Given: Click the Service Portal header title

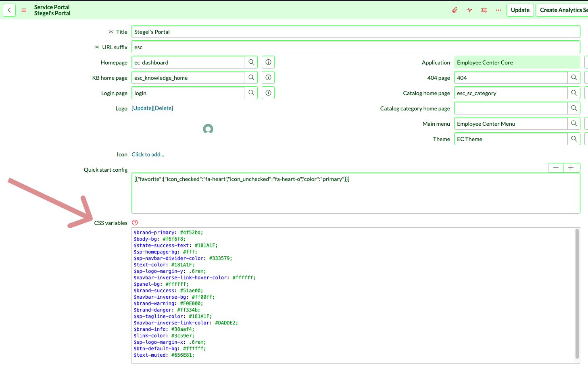Looking at the screenshot, I should coord(52,7).
